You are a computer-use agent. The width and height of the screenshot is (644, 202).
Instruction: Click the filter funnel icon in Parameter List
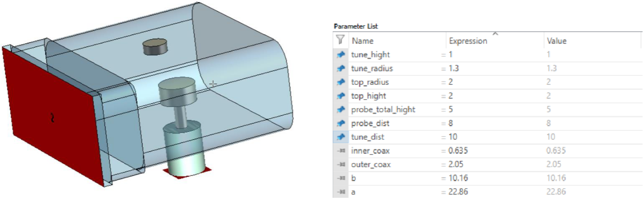[341, 40]
